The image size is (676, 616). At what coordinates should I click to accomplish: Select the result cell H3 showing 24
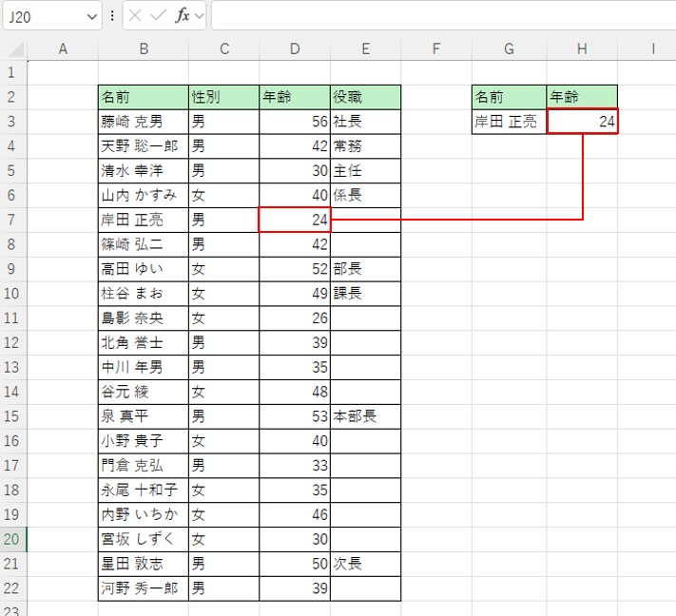coord(582,122)
